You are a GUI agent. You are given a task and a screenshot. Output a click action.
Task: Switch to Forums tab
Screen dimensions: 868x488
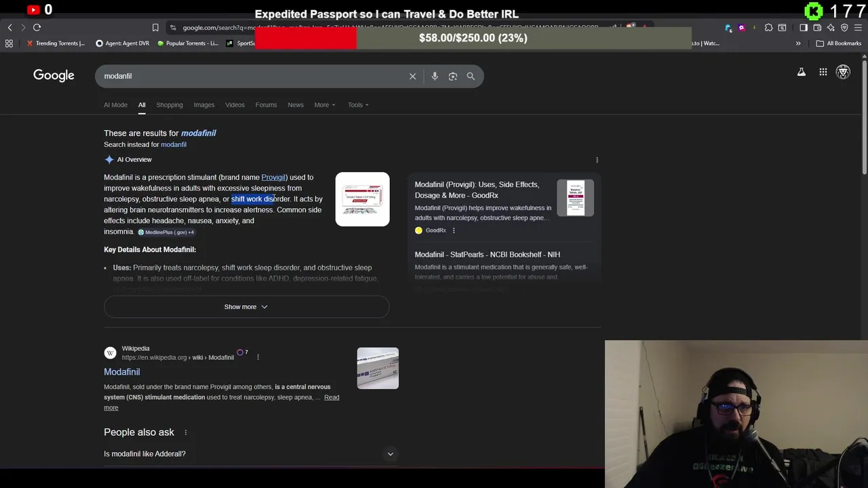(266, 105)
